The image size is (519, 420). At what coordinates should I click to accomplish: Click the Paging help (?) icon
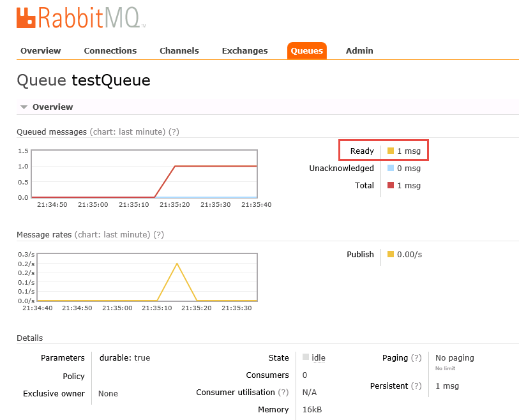[416, 358]
